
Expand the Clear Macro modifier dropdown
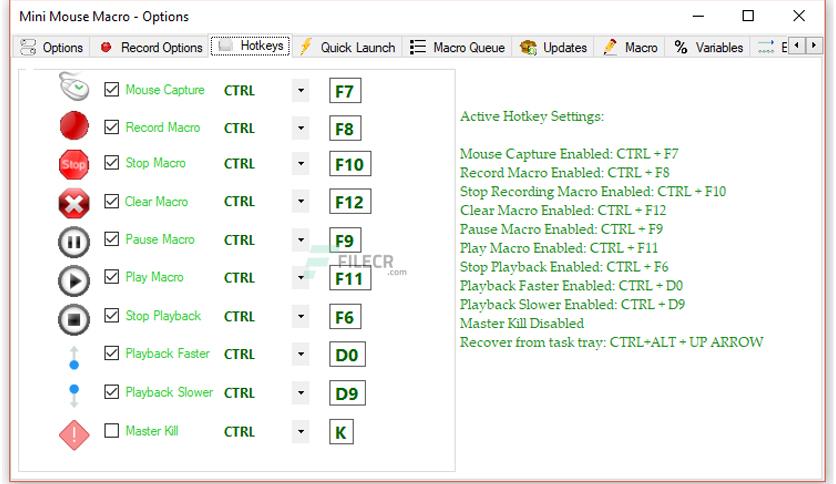(301, 201)
